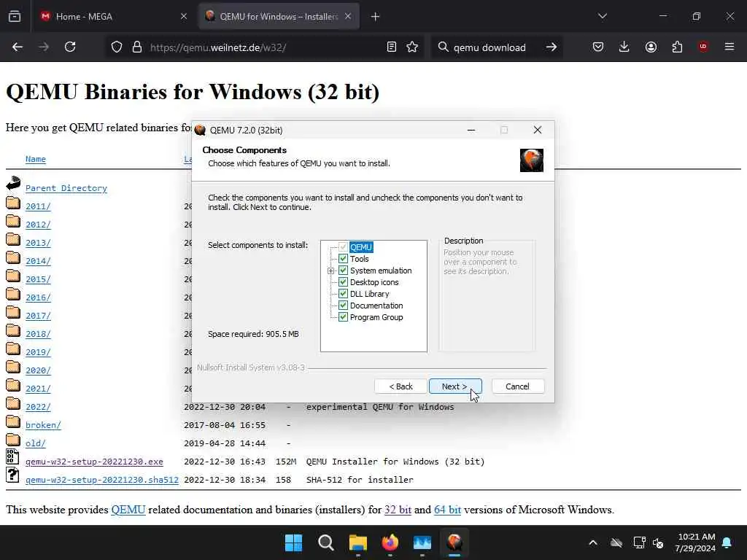The image size is (747, 560).
Task: Select the QEMU for Windows tab
Action: point(279,17)
